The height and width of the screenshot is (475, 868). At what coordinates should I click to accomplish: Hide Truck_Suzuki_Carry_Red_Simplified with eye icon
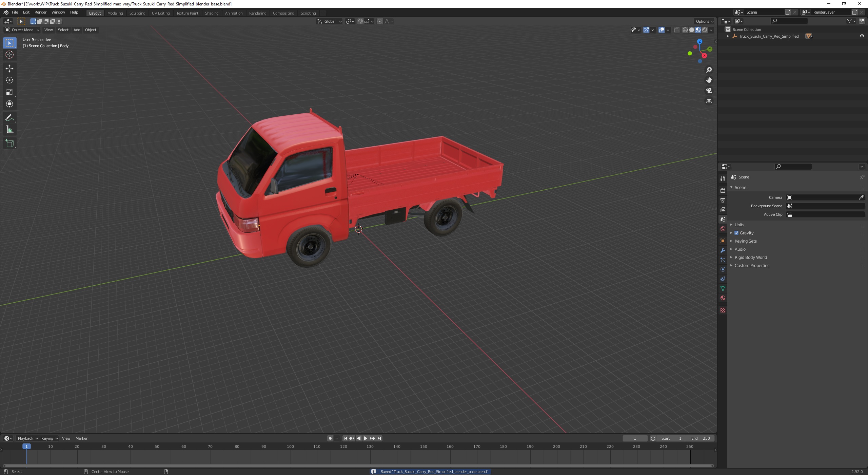862,36
